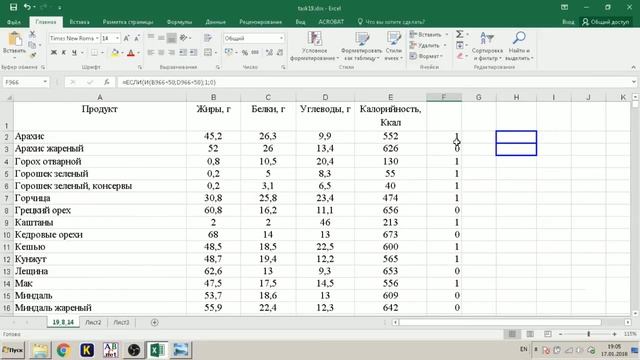640x360 pixels.
Task: Click the Comma Style (000) icon
Action: click(255, 52)
